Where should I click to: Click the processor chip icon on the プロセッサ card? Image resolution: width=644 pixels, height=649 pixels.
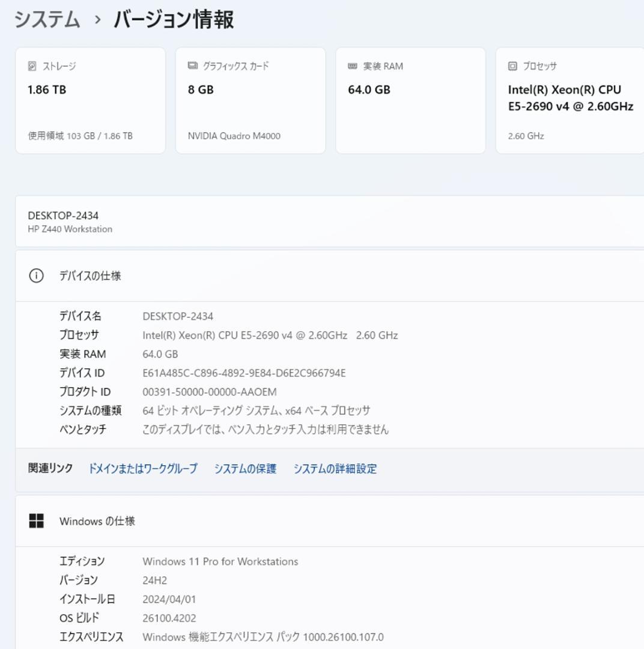coord(511,67)
